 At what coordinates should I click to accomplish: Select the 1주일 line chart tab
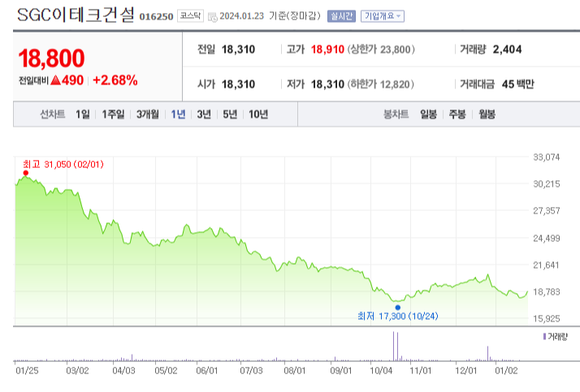(x=113, y=114)
